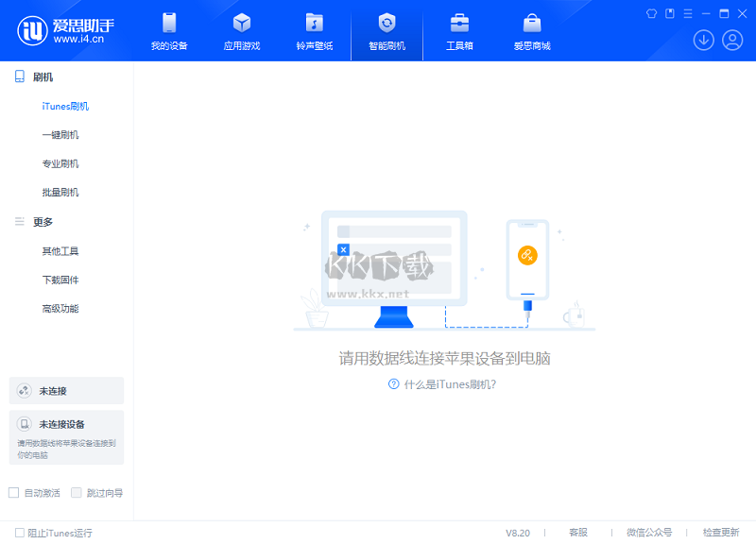This screenshot has width=756, height=544.
Task: Minimize the window
Action: coord(706,13)
